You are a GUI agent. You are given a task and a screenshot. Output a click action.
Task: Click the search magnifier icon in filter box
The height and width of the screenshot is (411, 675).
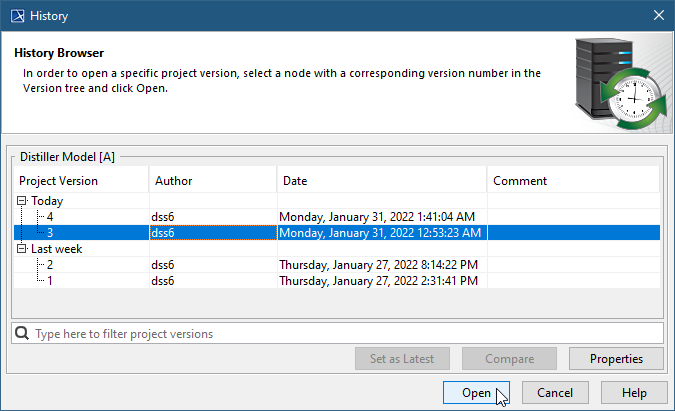(23, 333)
